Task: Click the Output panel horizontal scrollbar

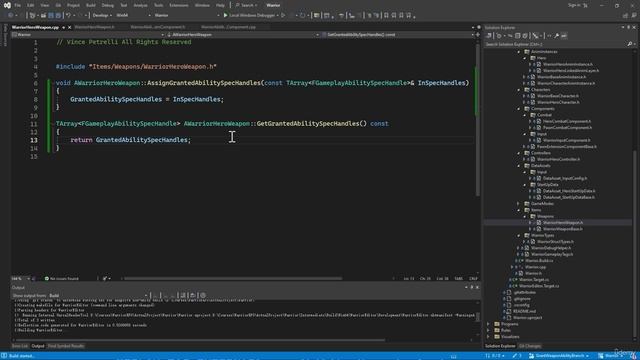Action: pos(200,340)
